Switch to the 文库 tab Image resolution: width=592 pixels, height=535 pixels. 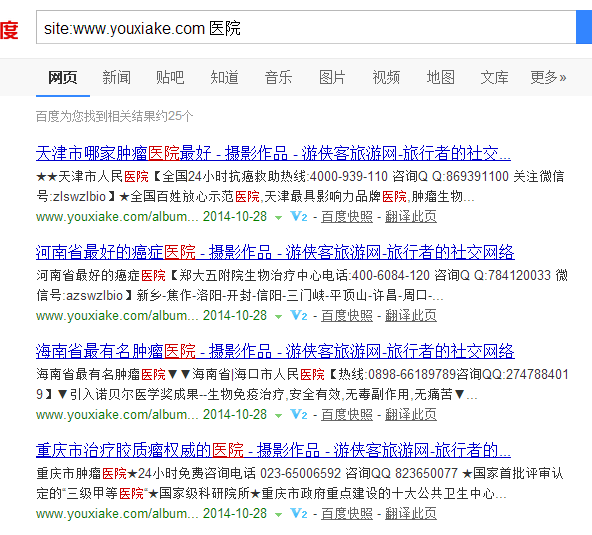pos(494,78)
